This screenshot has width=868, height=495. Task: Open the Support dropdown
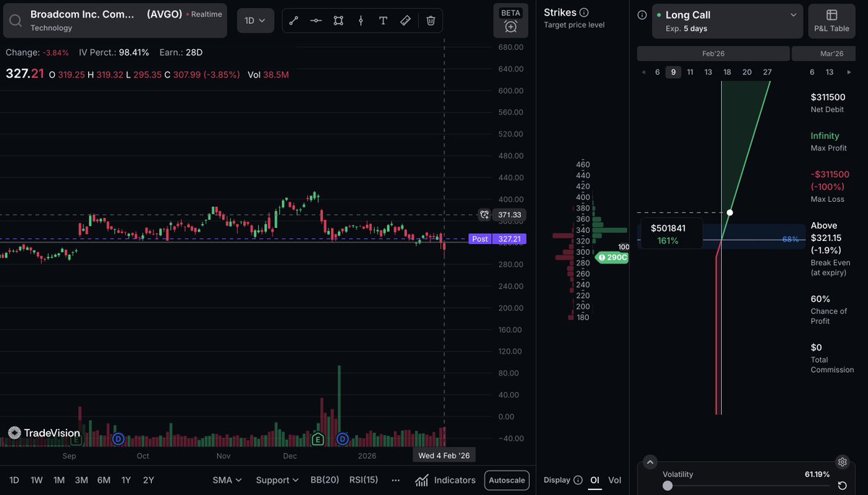pos(277,480)
